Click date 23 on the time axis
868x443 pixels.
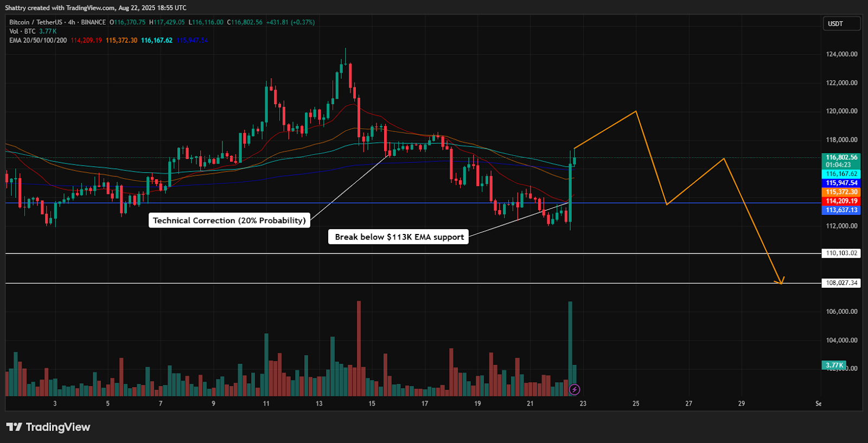click(583, 403)
